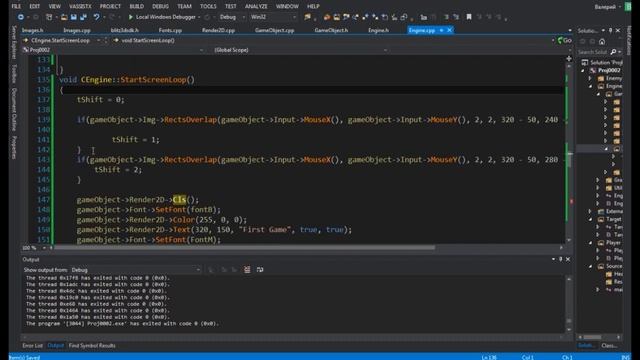This screenshot has width=640, height=360.
Task: Close the Output panel
Action: point(568,259)
